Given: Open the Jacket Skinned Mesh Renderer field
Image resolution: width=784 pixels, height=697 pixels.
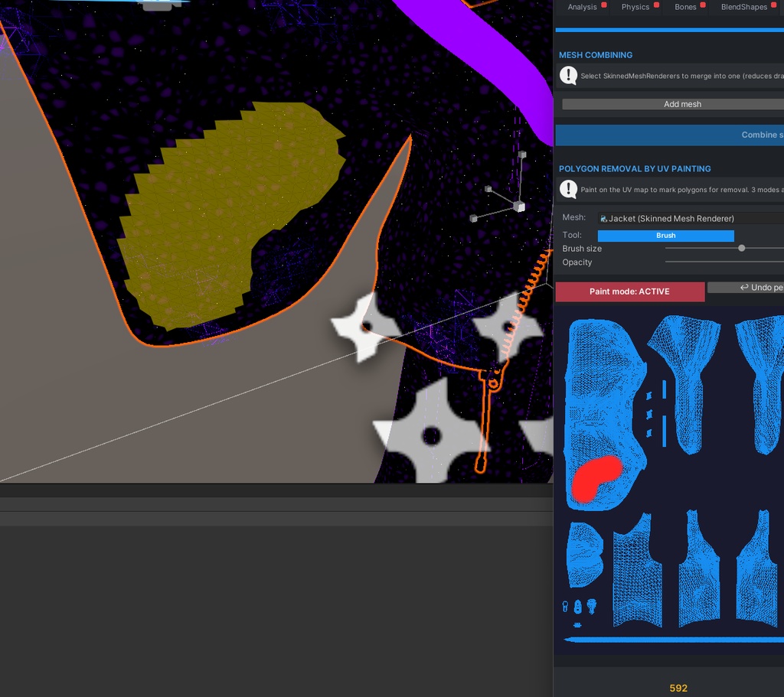Looking at the screenshot, I should coord(691,218).
